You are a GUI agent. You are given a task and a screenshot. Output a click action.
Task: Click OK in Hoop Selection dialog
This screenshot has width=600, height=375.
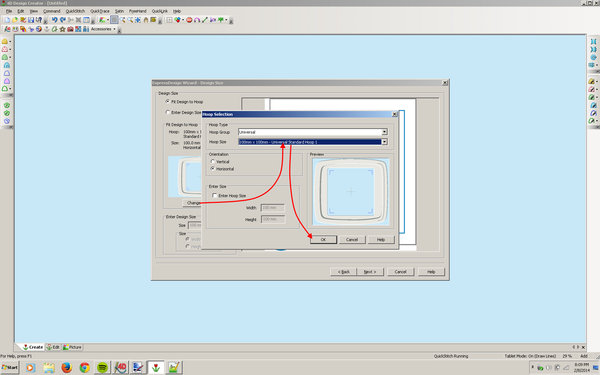click(323, 240)
